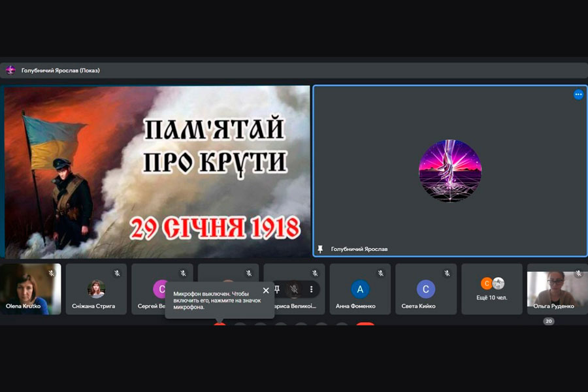
Task: Click the 'Голубничий Ярослав' name label in pinned tile
Action: pos(359,249)
